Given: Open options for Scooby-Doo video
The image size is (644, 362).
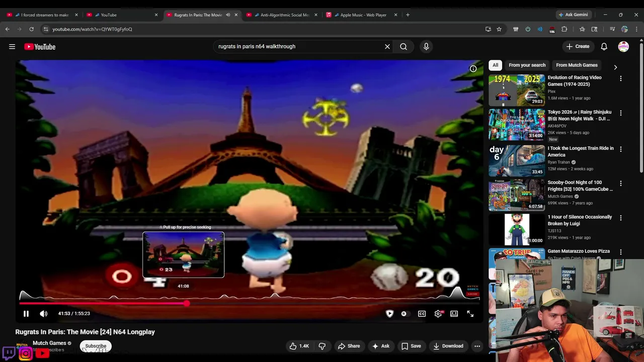Looking at the screenshot, I should click(x=620, y=183).
